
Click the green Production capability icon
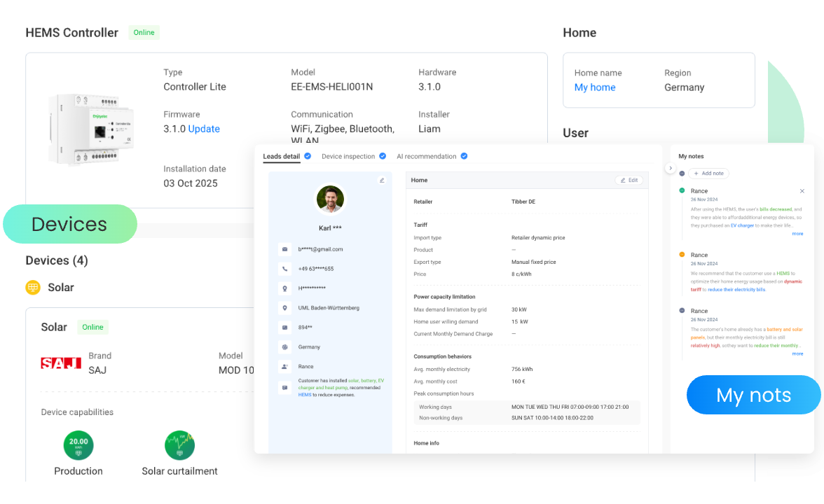[x=78, y=445]
